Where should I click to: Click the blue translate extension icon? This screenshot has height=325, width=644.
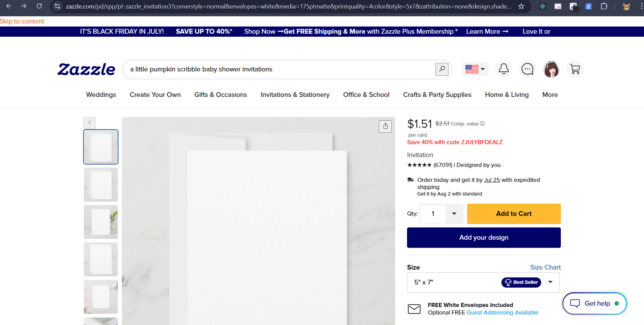[x=589, y=6]
